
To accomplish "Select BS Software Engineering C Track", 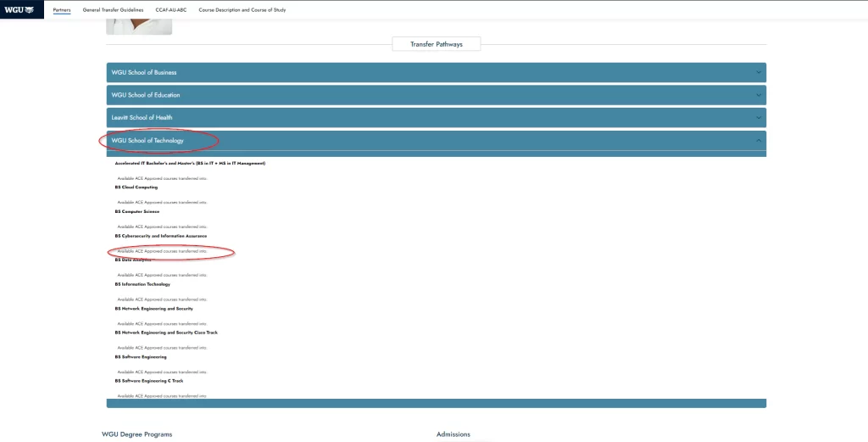I will pos(149,381).
